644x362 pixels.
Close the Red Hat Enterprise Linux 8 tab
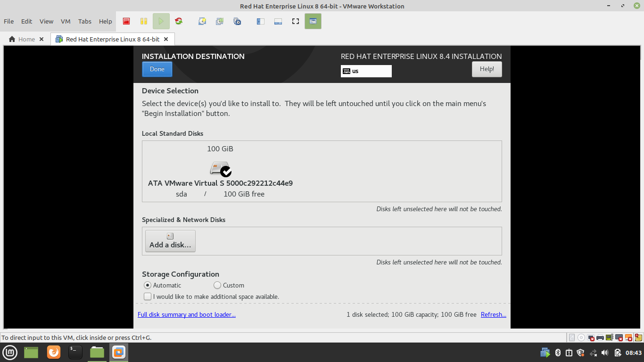[x=166, y=39]
